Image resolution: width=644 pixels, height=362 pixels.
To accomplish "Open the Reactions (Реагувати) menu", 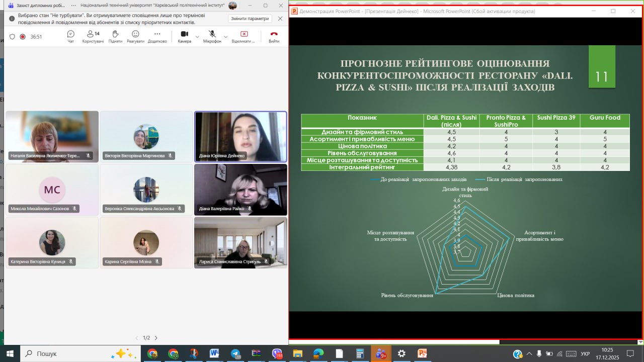I will (135, 36).
